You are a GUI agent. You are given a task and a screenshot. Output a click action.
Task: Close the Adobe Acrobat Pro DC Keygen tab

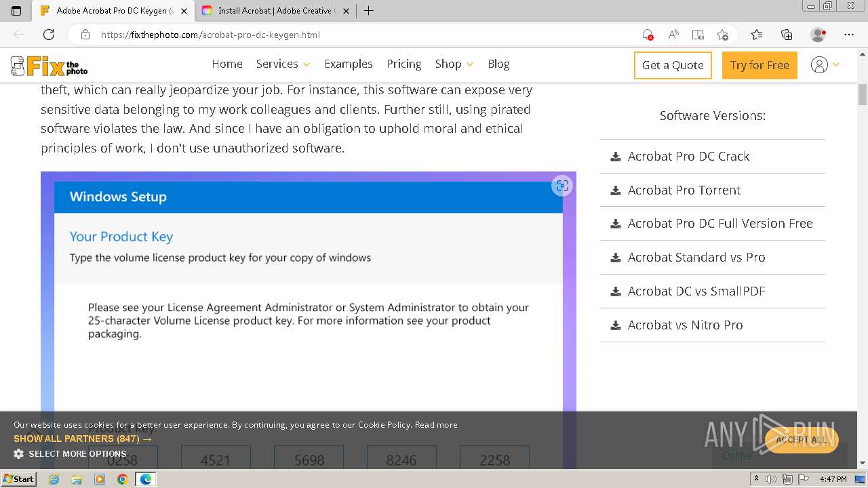(x=184, y=11)
